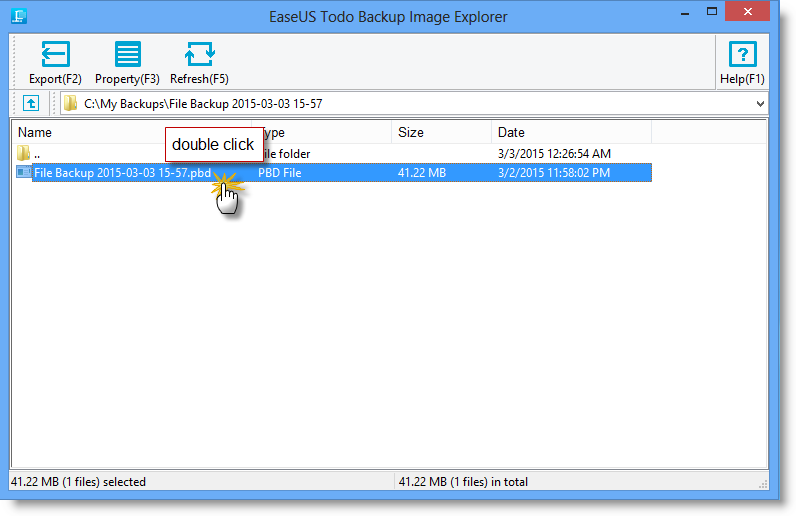
Task: Click the Export(F2) toolbar icon
Action: tap(55, 54)
